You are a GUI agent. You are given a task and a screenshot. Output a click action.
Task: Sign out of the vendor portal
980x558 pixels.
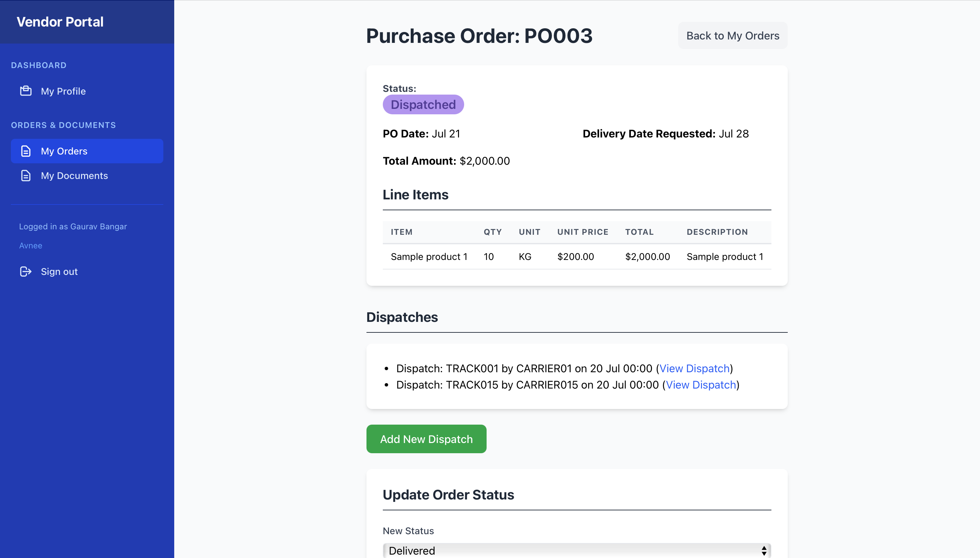[59, 271]
